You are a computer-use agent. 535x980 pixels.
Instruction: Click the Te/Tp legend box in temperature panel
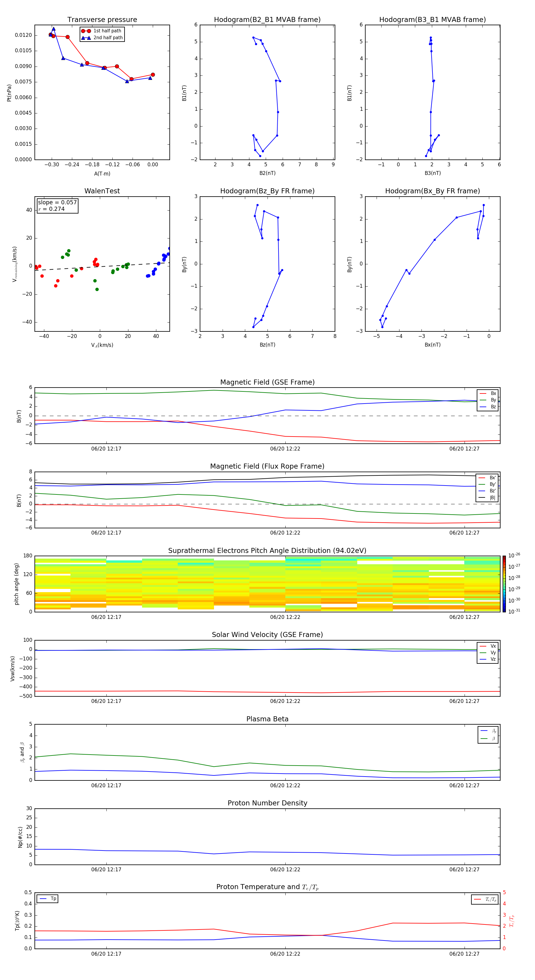pyautogui.click(x=484, y=899)
